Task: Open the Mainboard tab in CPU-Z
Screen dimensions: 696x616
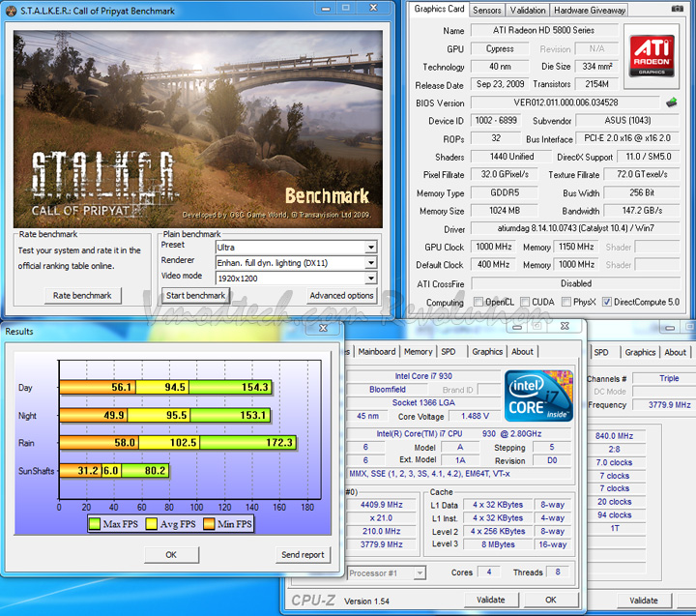Action: click(x=376, y=352)
